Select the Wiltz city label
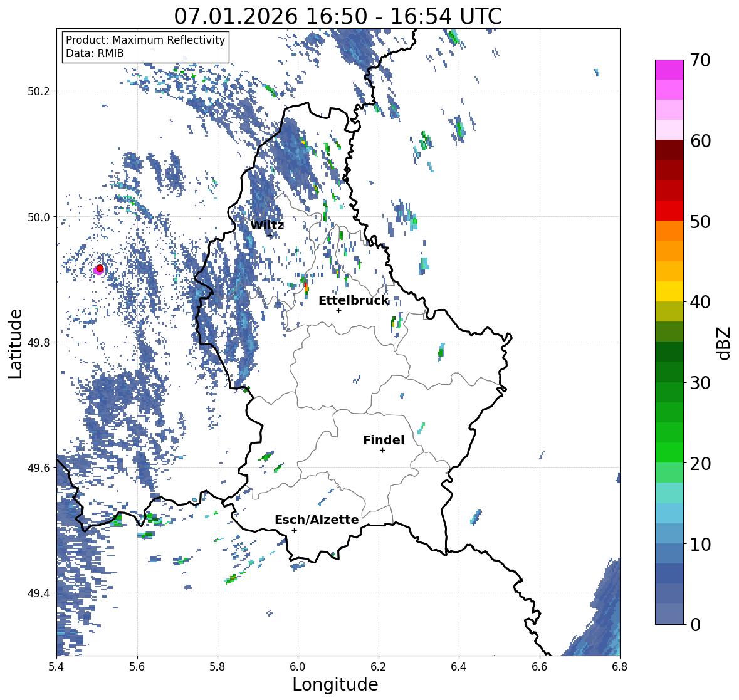Image resolution: width=739 pixels, height=700 pixels. point(267,225)
